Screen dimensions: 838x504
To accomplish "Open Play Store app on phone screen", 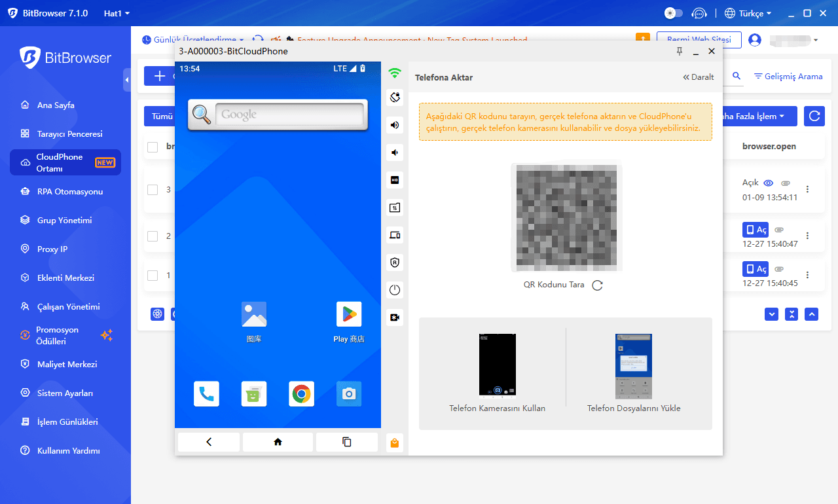I will tap(348, 315).
